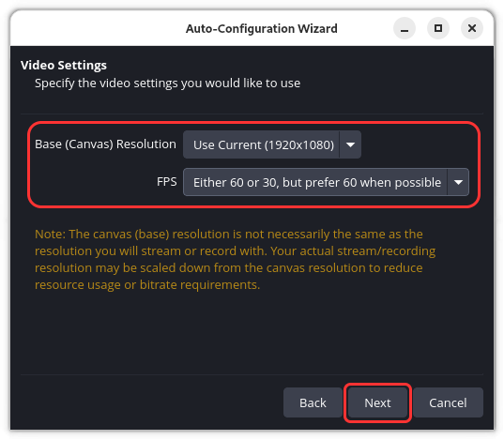Open the Base (Canvas) Resolution dropdown
Viewport: 504px width, 440px height.
[x=272, y=144]
